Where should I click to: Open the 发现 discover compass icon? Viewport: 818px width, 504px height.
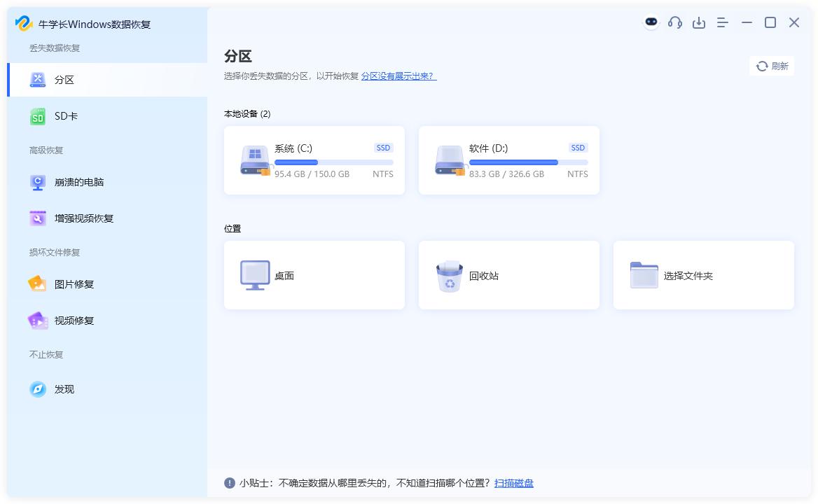click(37, 389)
